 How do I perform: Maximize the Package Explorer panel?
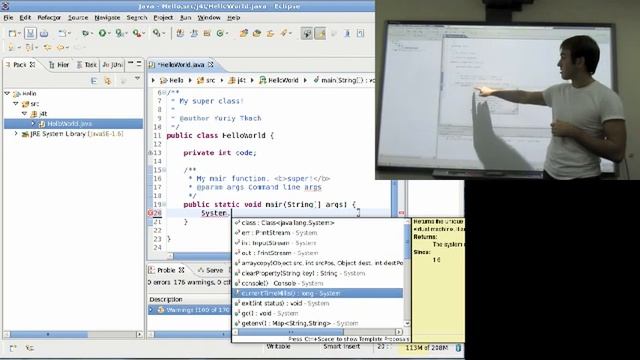(139, 63)
